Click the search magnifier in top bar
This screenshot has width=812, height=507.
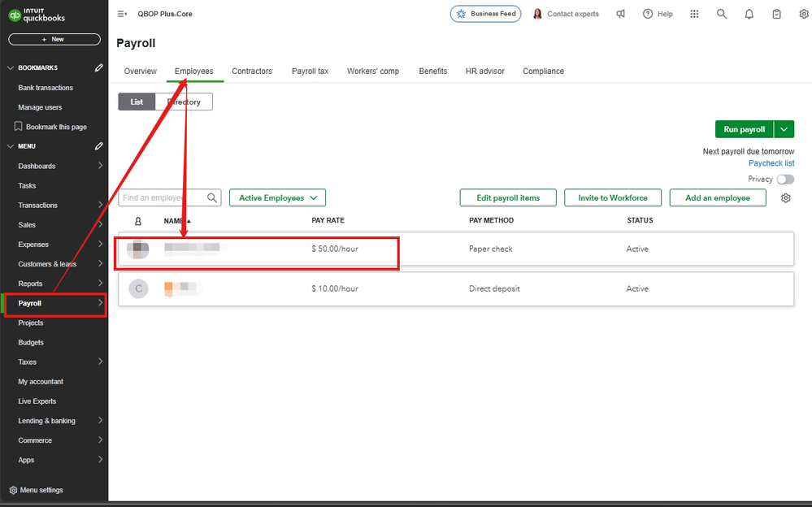722,14
